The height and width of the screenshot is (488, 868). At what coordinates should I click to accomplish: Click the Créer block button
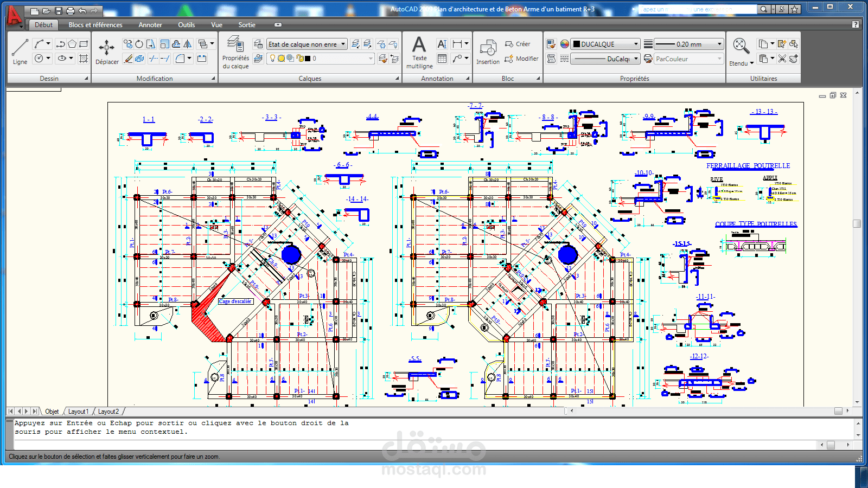[x=518, y=44]
